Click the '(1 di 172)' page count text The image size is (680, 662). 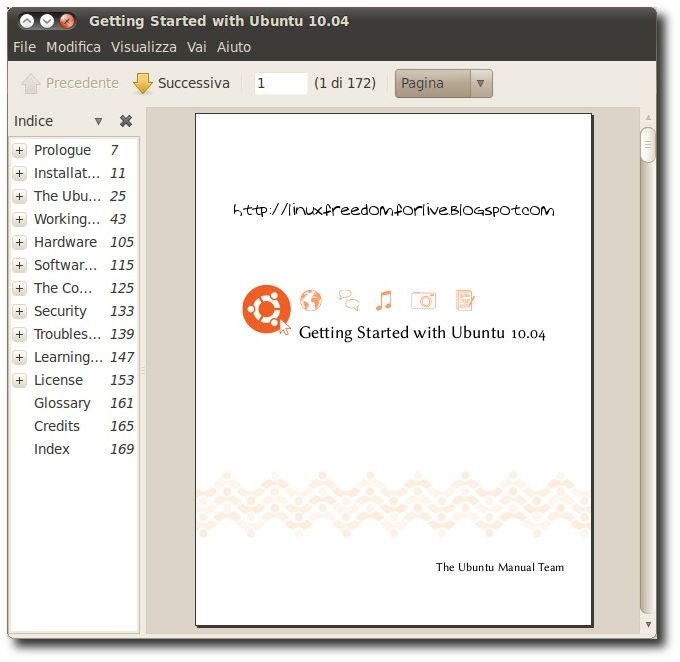point(345,83)
